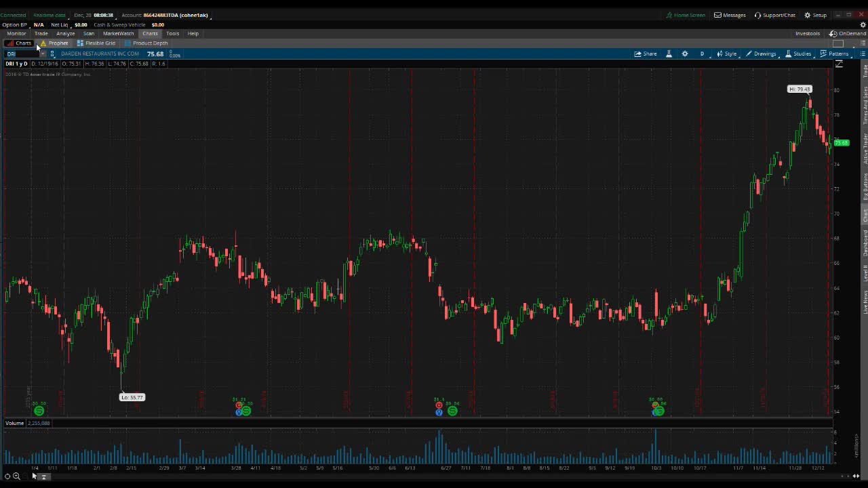Image resolution: width=868 pixels, height=488 pixels.
Task: Open Support/Chat
Action: [x=775, y=15]
